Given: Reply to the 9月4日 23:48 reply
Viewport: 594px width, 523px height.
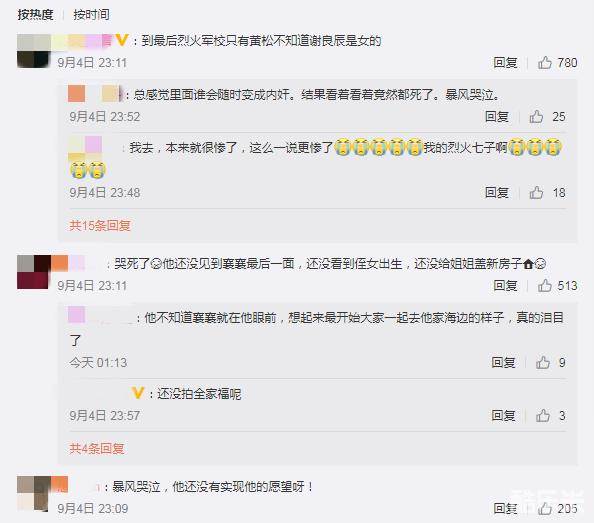Looking at the screenshot, I should [x=497, y=193].
